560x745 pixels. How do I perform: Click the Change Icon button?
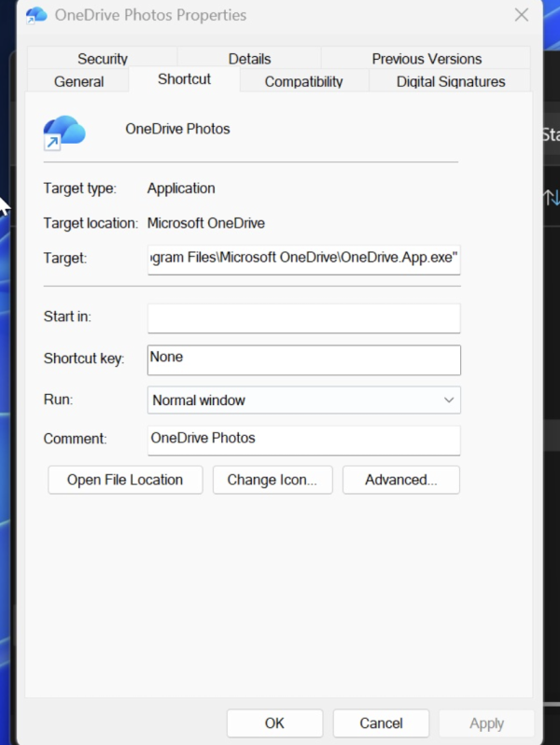pyautogui.click(x=273, y=480)
